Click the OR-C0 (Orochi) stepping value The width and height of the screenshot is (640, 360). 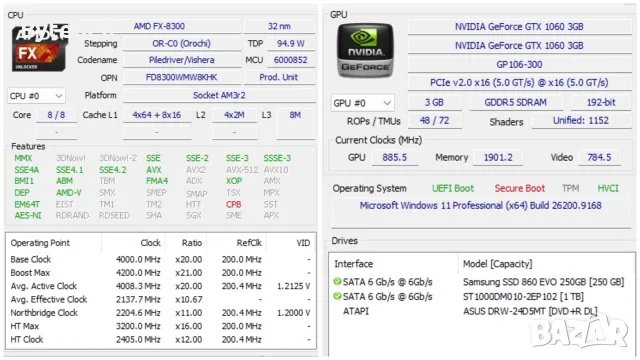pyautogui.click(x=182, y=43)
